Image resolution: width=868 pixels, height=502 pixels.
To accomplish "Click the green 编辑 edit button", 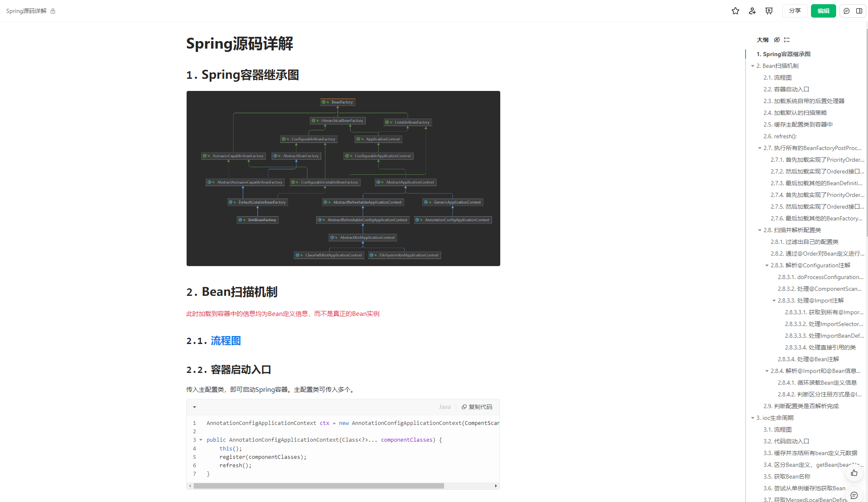I will 823,11.
